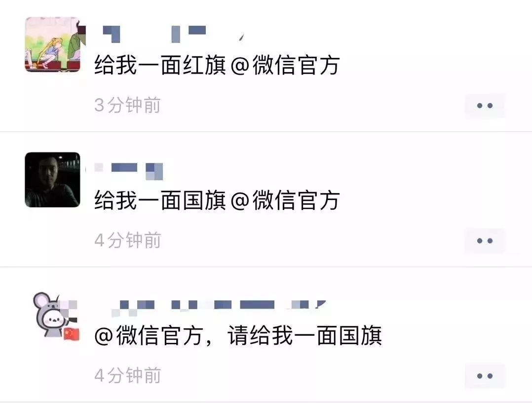Click the 4分钟前 timestamp under third post
Screen dimensions: 532x403
[127, 375]
